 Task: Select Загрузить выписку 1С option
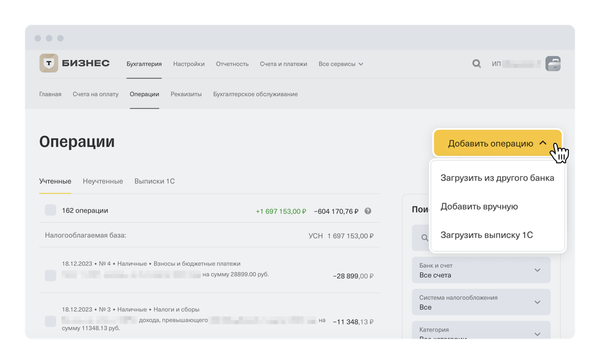coord(486,235)
